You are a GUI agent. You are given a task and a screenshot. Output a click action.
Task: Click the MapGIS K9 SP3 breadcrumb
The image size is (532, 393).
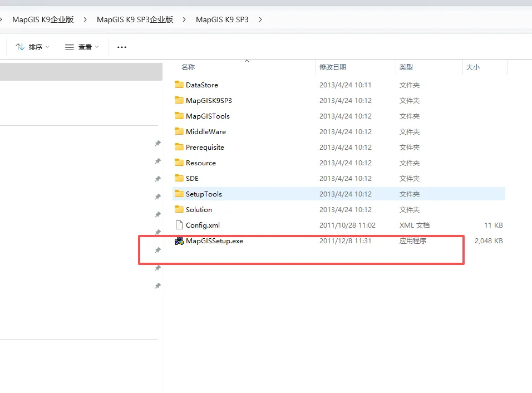[222, 19]
